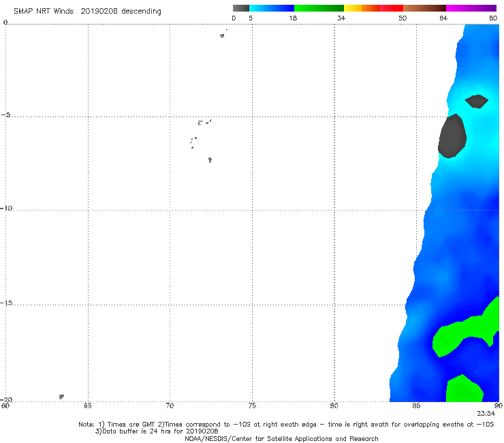Click the swath time stamp 23:54

click(x=486, y=414)
